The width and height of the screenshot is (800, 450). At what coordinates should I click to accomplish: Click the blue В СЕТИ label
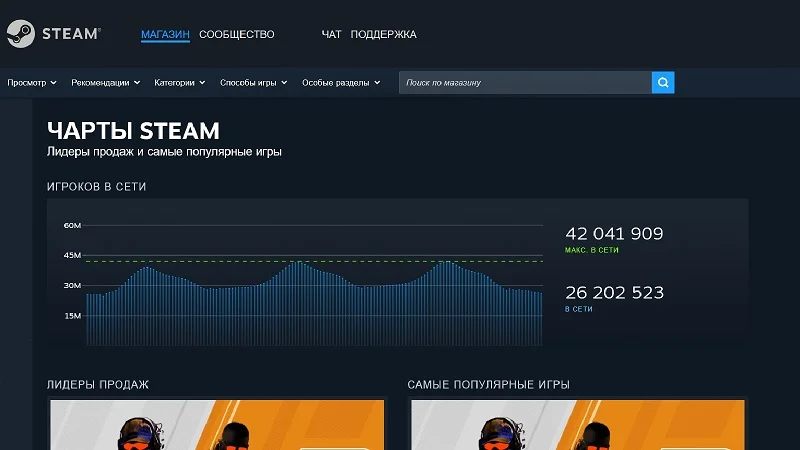click(x=579, y=309)
